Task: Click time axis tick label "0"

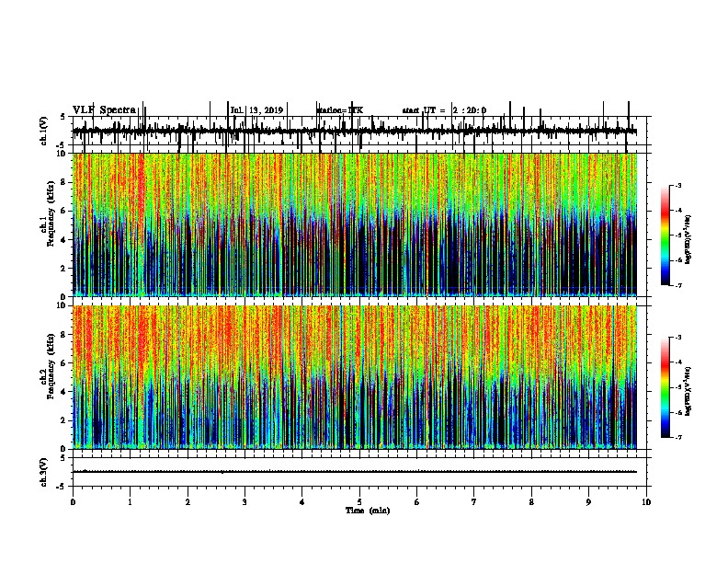Action: pos(73,502)
